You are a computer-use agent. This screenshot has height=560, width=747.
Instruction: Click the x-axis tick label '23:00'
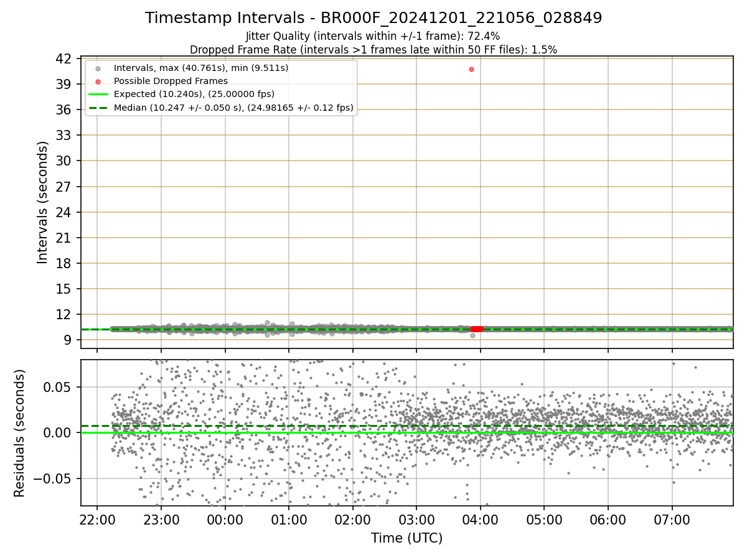pos(161,519)
